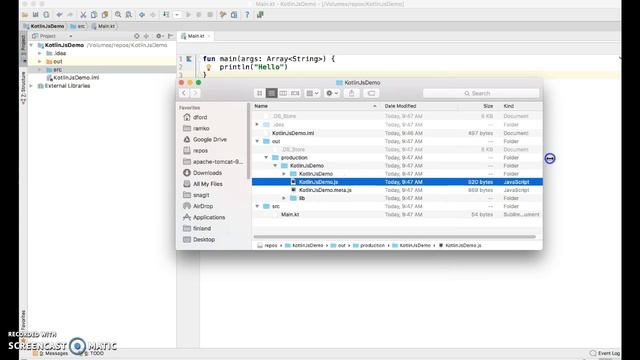Expand the lib folder in Finder list
The height and width of the screenshot is (360, 640).
284,198
